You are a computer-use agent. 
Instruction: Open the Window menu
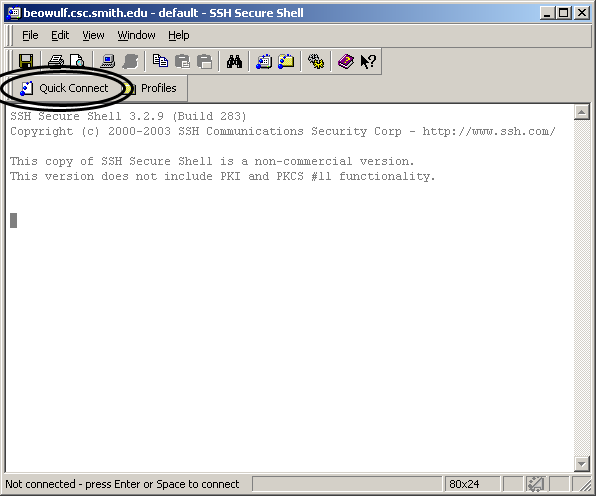(136, 35)
